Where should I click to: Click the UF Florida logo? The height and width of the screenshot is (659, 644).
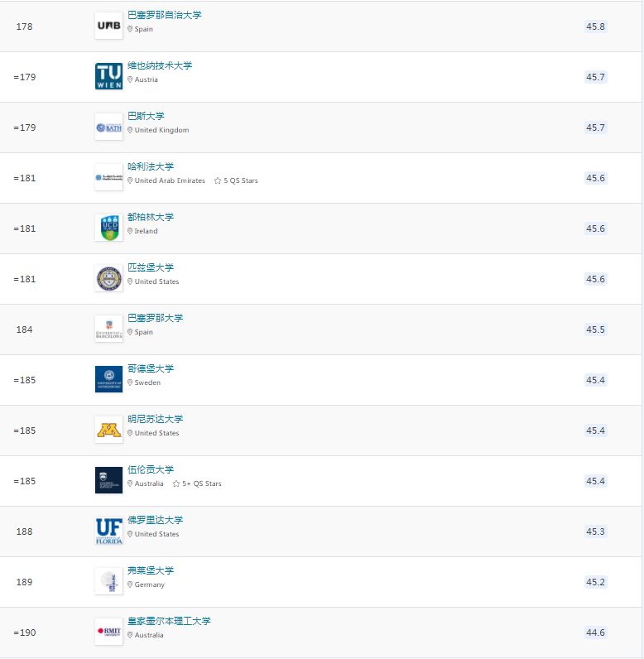coord(108,531)
